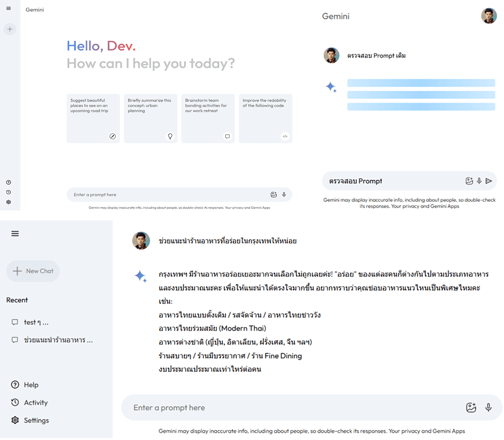Image resolution: width=504 pixels, height=440 pixels.
Task: Start a conversation with the New Chat button
Action: (x=33, y=271)
